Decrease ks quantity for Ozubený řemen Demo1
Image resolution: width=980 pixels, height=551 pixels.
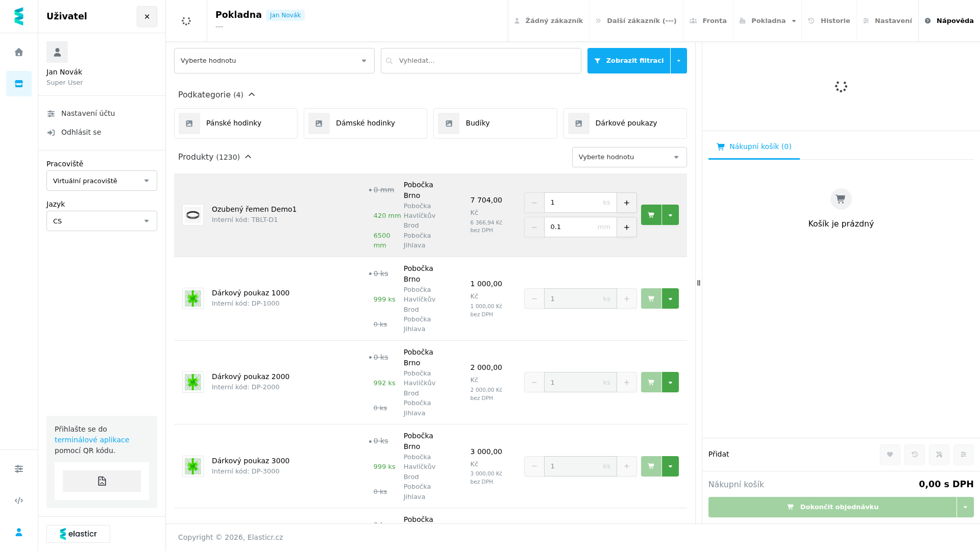click(534, 203)
